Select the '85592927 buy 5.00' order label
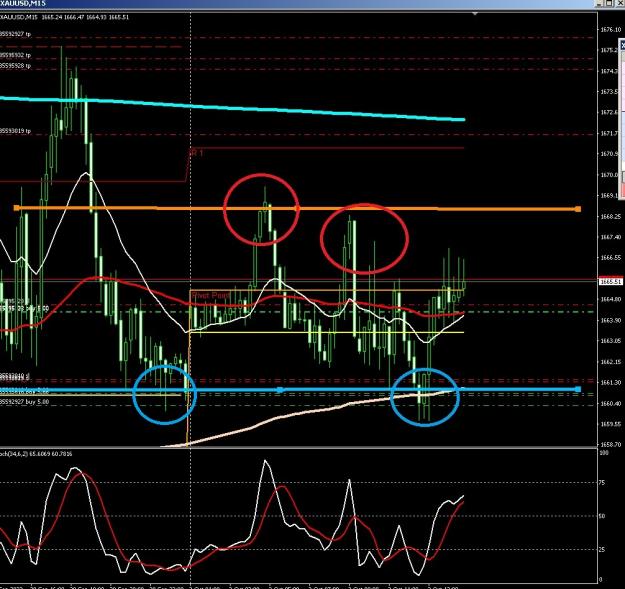The height and width of the screenshot is (589, 625). 24,402
